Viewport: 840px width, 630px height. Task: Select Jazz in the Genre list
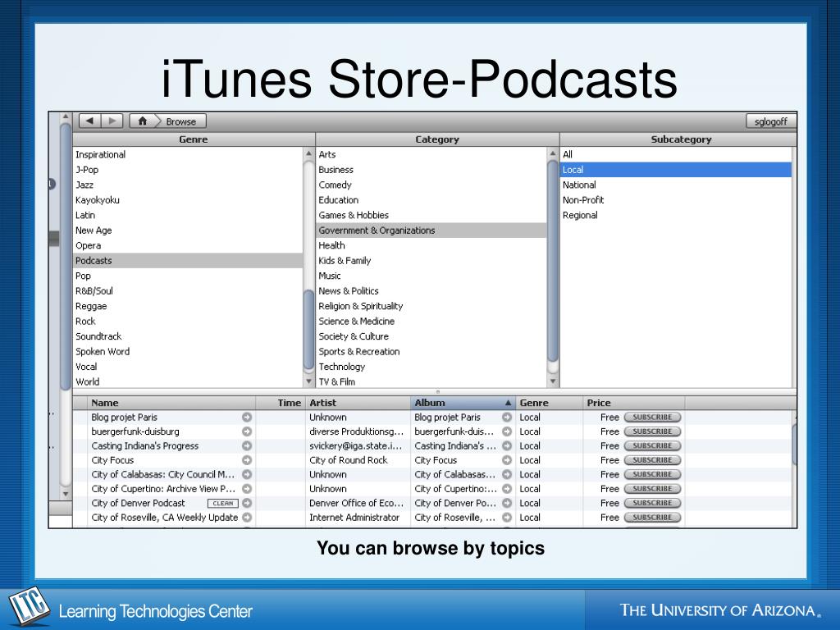(188, 185)
